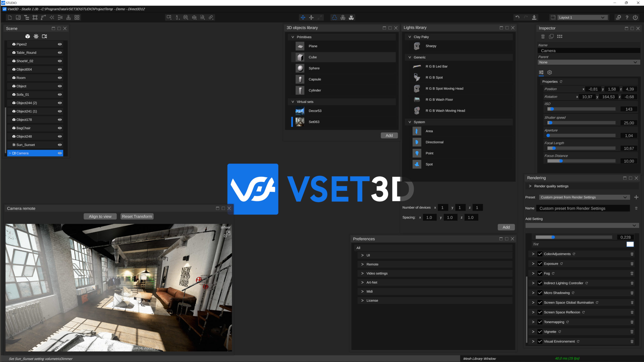
Task: Open the hierarchy tree toolbar icon
Action: click(x=27, y=17)
